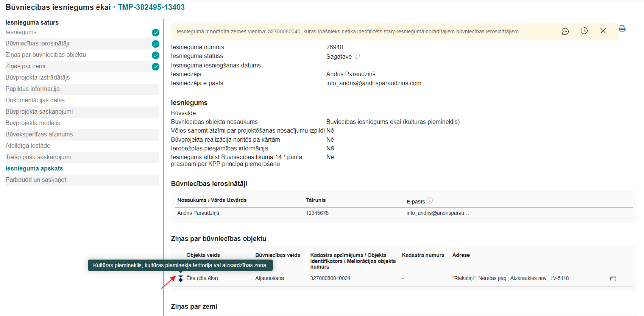Click Kadastra numurs column header
This screenshot has width=644, height=316.
click(x=423, y=255)
